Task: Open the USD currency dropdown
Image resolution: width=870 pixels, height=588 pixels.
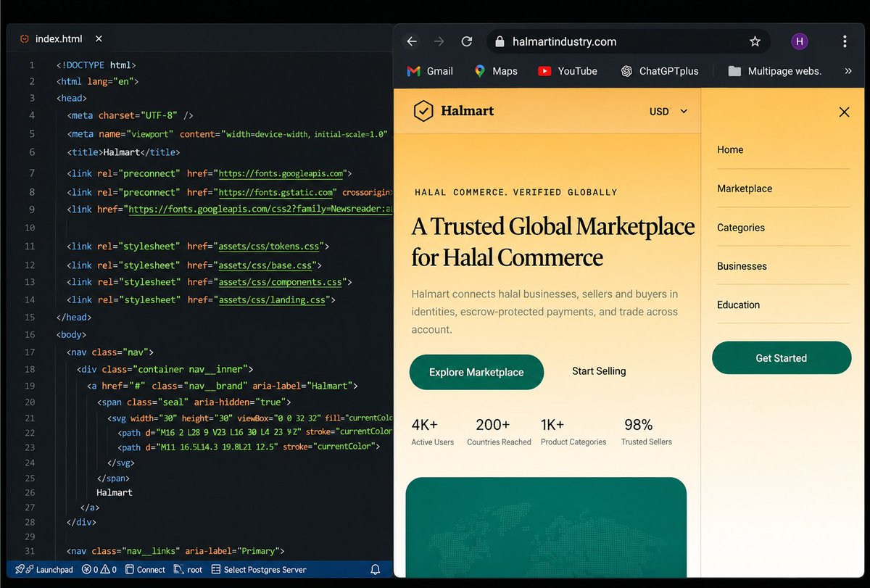Action: pyautogui.click(x=668, y=112)
